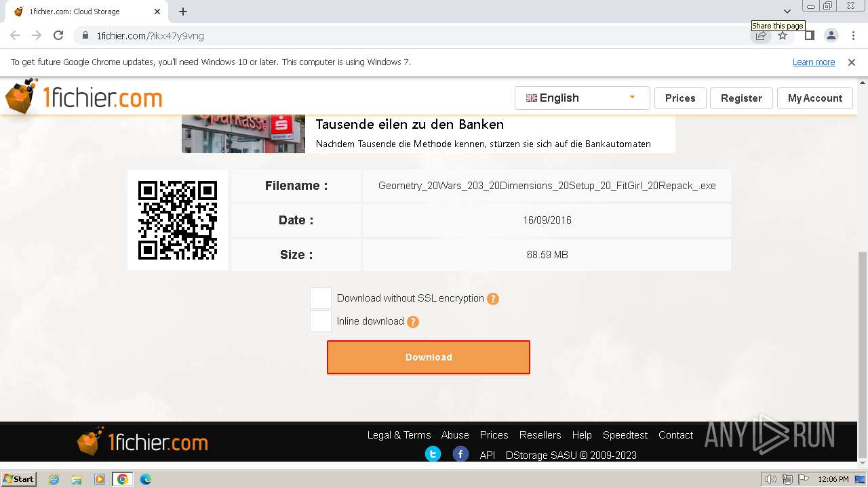The width and height of the screenshot is (868, 488).
Task: Open a new tab with plus button
Action: [x=183, y=12]
